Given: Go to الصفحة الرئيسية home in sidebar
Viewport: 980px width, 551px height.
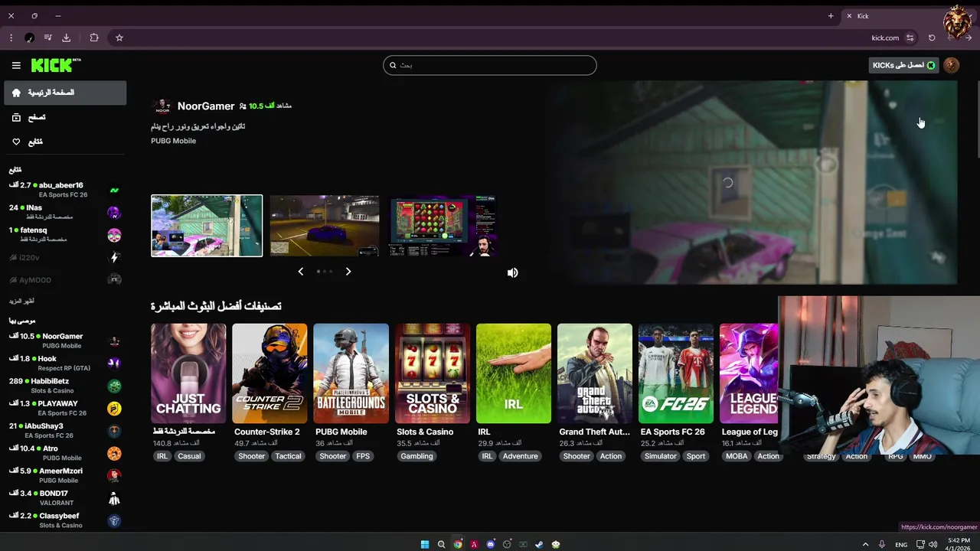Looking at the screenshot, I should (x=65, y=93).
